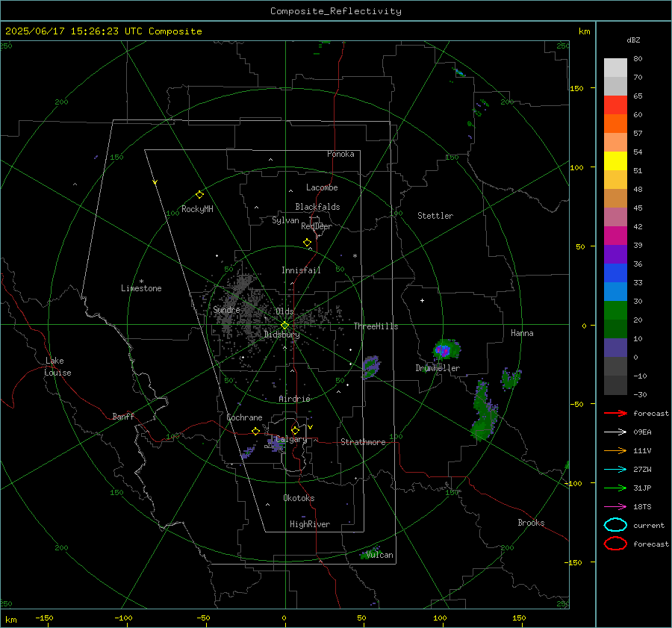Image resolution: width=672 pixels, height=628 pixels.
Task: Click the Limestone label
Action: (x=141, y=288)
